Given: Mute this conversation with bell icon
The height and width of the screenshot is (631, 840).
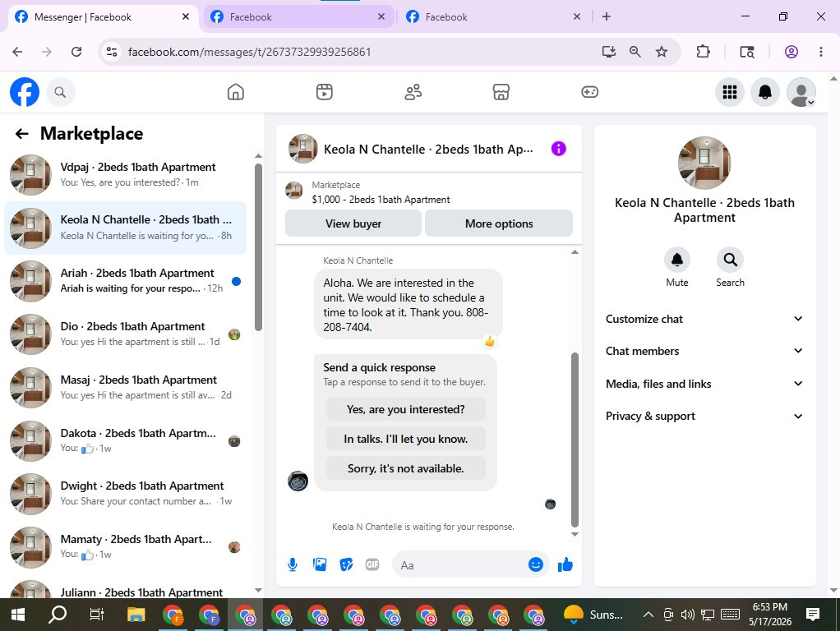Looking at the screenshot, I should point(676,260).
